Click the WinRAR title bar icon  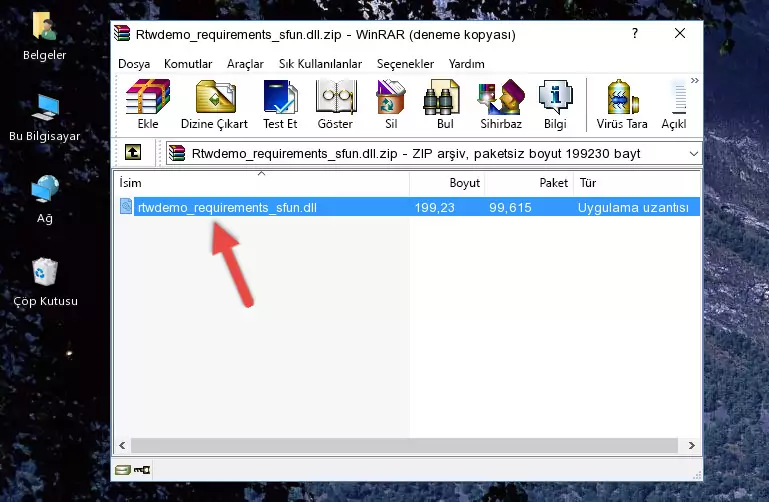coord(122,34)
